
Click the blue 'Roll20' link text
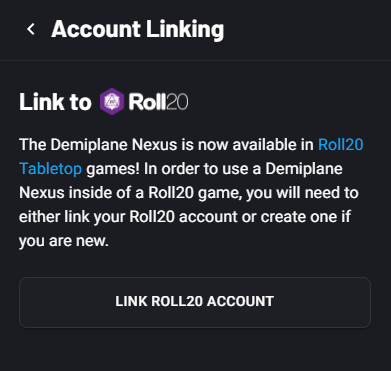point(341,145)
